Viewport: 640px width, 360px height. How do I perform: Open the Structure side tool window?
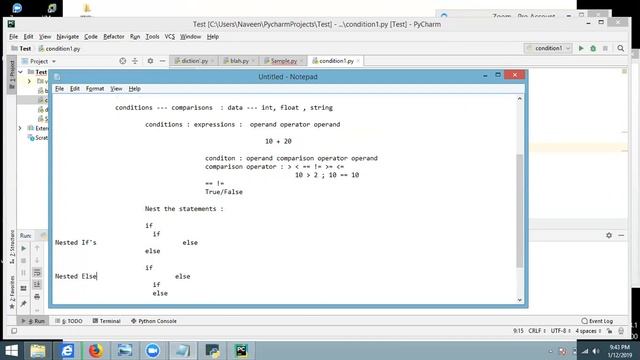click(x=12, y=247)
